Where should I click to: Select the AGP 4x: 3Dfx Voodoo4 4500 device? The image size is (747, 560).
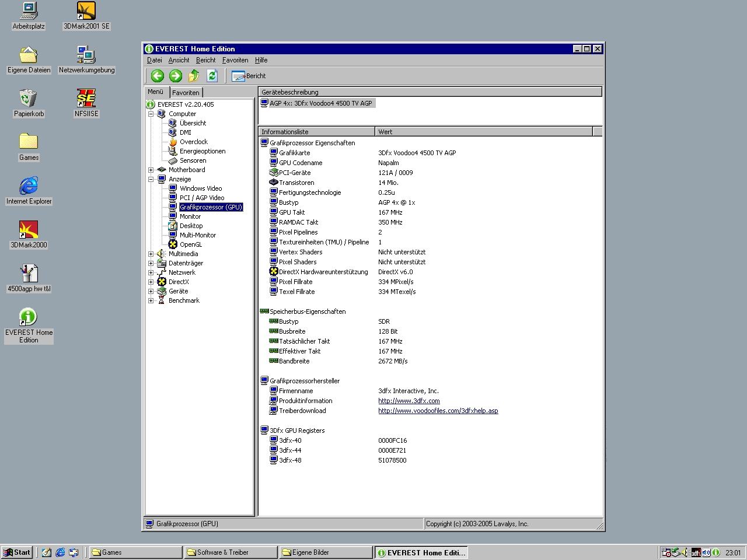click(320, 103)
